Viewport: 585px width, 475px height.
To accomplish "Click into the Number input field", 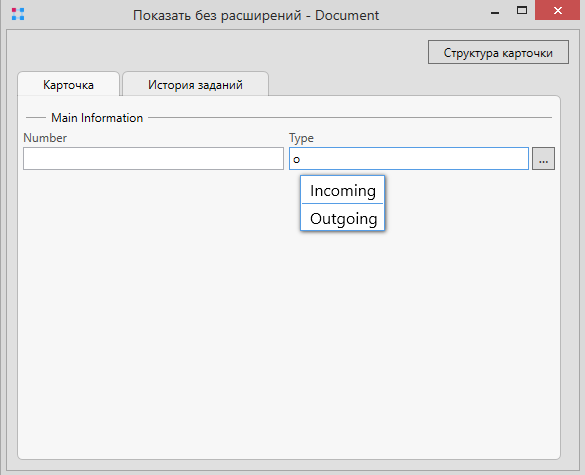I will (x=153, y=159).
